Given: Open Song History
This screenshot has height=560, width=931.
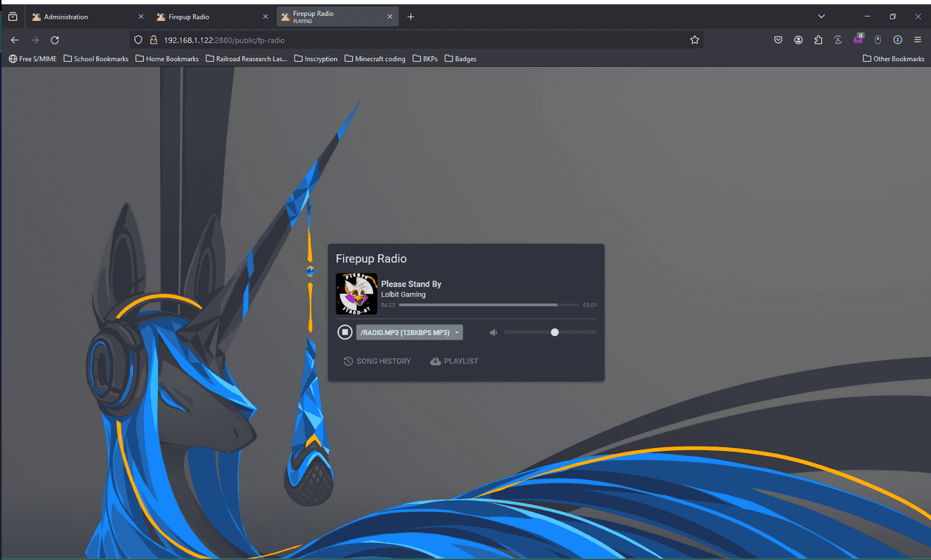Looking at the screenshot, I should (x=377, y=361).
